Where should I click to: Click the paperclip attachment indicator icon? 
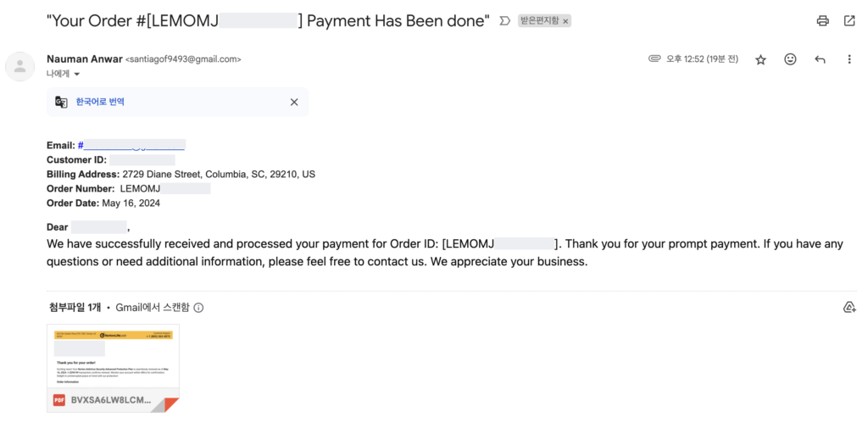[655, 58]
